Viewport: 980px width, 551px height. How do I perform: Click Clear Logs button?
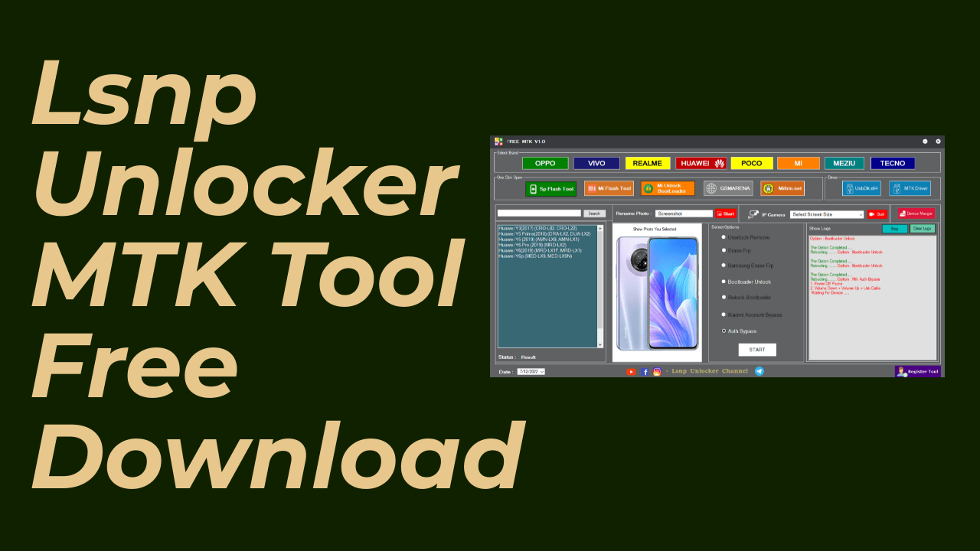(923, 229)
